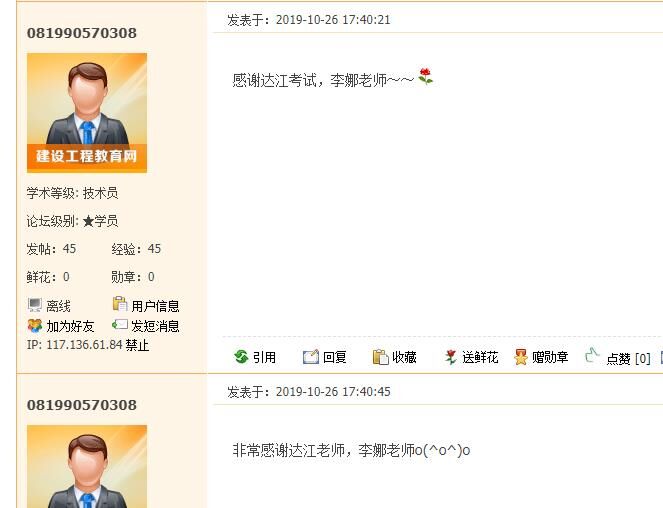Click 禁止 next to the IP address
The height and width of the screenshot is (508, 663).
pos(137,345)
